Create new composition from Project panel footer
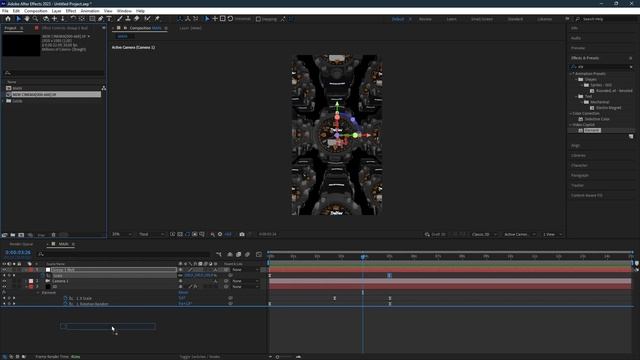640x360 pixels. [21, 235]
